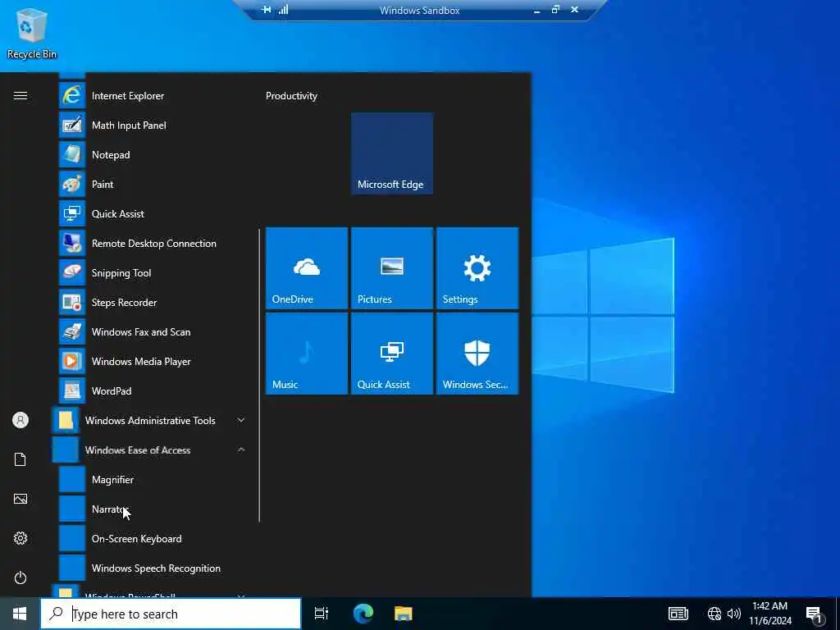Expand the Start menu hamburger
This screenshot has width=840, height=630.
point(21,96)
